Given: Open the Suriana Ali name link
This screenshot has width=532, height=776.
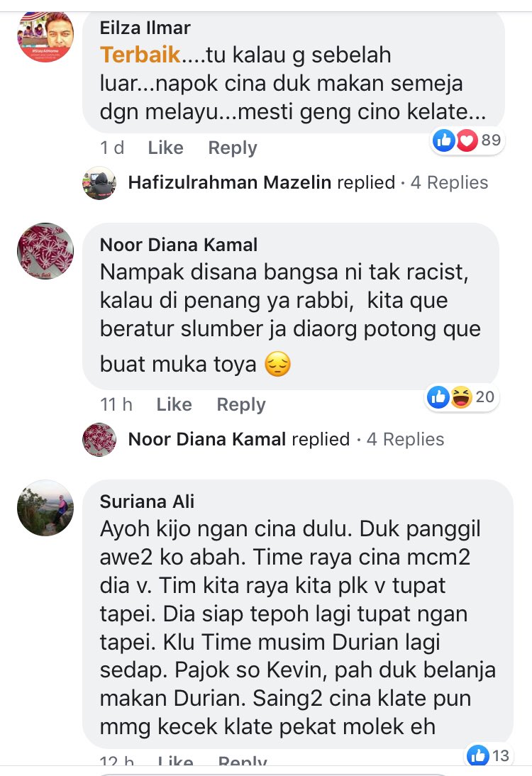Looking at the screenshot, I should pyautogui.click(x=147, y=501).
